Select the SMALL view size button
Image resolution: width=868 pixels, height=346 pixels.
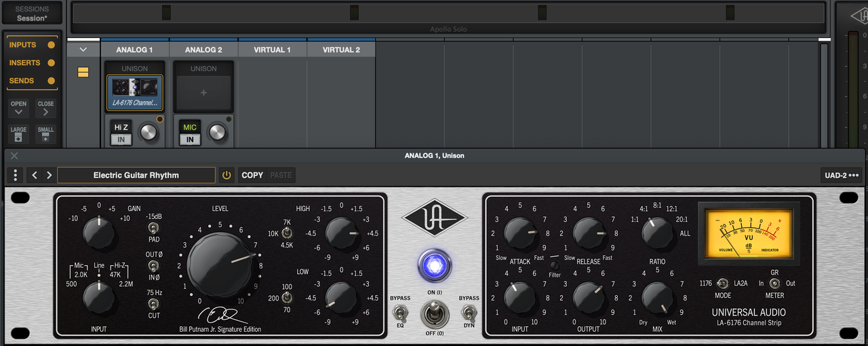45,134
